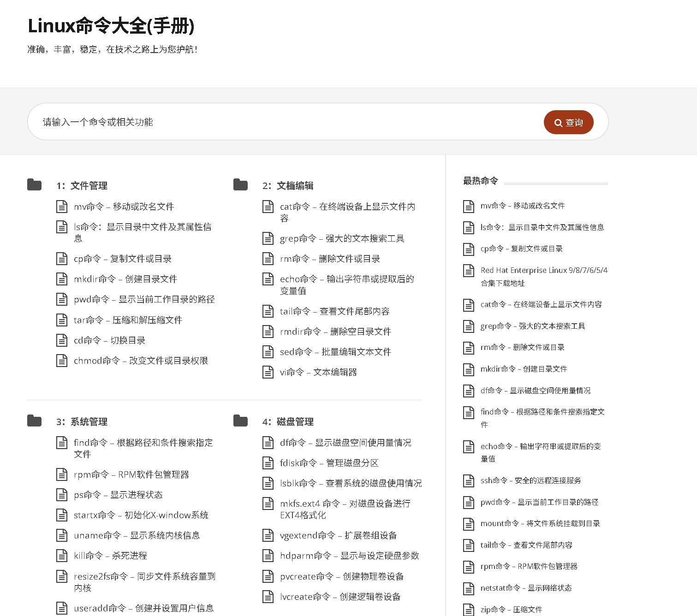Click document icon next to cp命令 in 文件管理

[x=62, y=259]
